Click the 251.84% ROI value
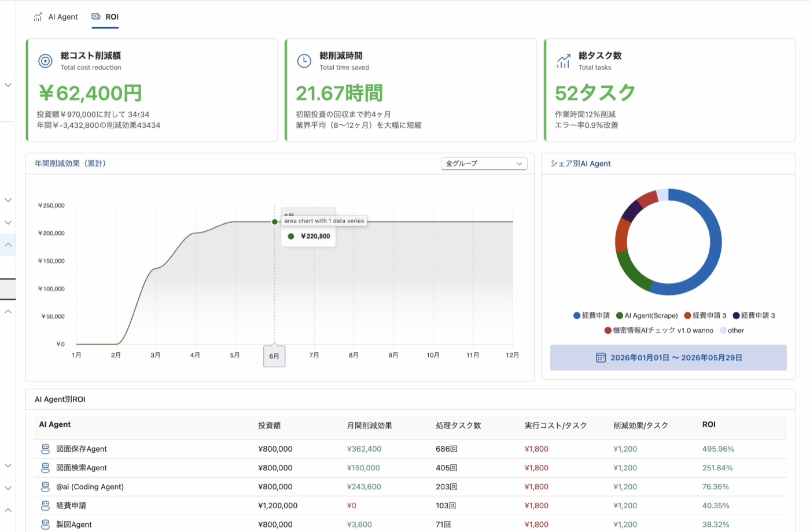Image resolution: width=810 pixels, height=532 pixels. [x=717, y=468]
